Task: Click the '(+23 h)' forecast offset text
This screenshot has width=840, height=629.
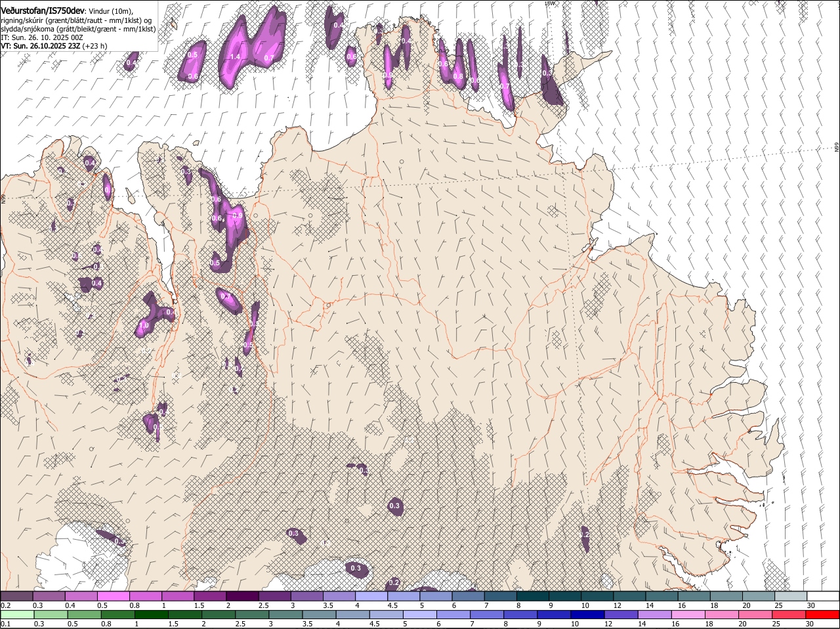Action: tap(95, 46)
